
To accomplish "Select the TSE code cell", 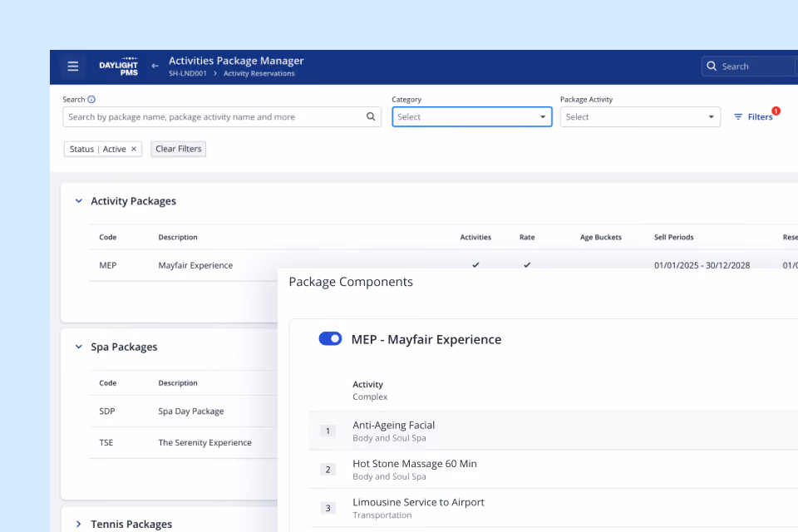I will [106, 442].
